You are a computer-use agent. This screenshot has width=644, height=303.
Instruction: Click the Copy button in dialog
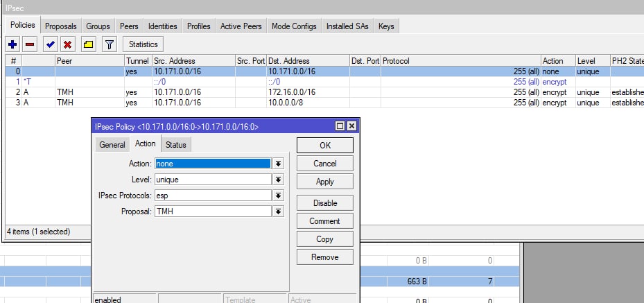[325, 239]
